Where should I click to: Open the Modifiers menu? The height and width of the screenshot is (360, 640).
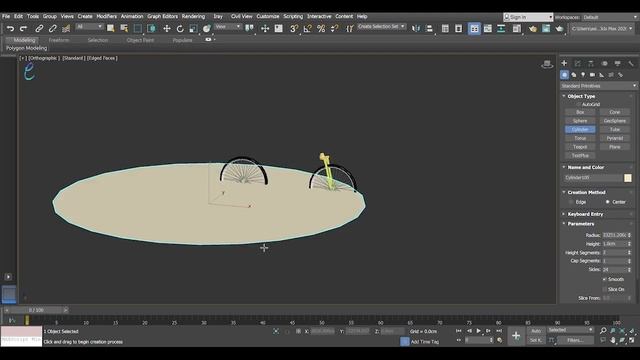[x=107, y=16]
